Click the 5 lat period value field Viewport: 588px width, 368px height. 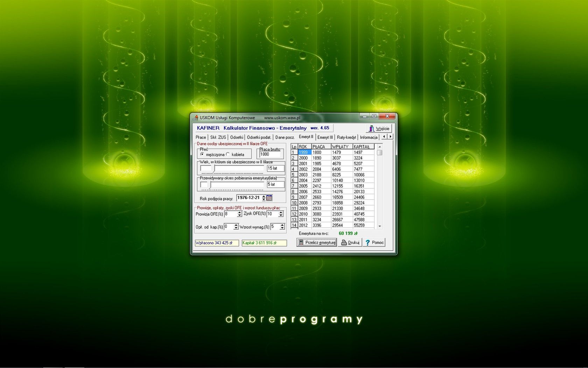pos(275,185)
